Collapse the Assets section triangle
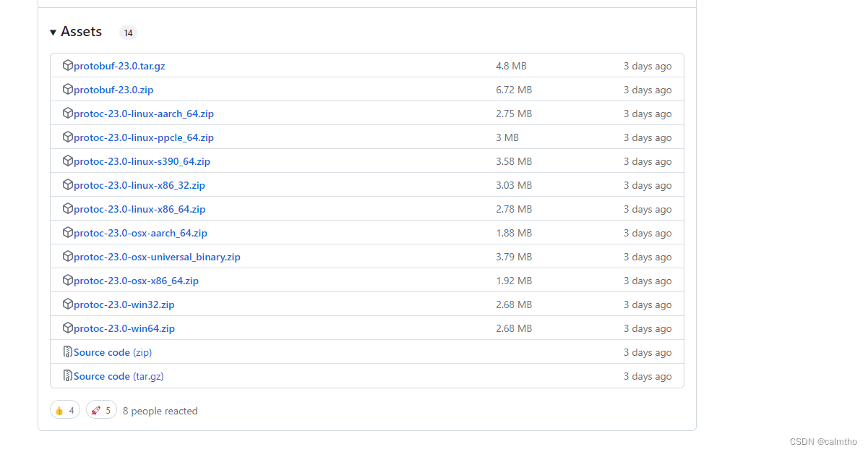Image resolution: width=868 pixels, height=452 pixels. (x=53, y=33)
